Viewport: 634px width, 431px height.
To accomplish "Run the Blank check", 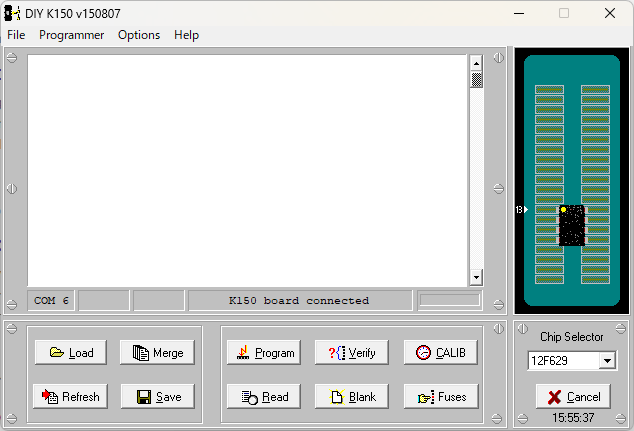I will pos(352,396).
